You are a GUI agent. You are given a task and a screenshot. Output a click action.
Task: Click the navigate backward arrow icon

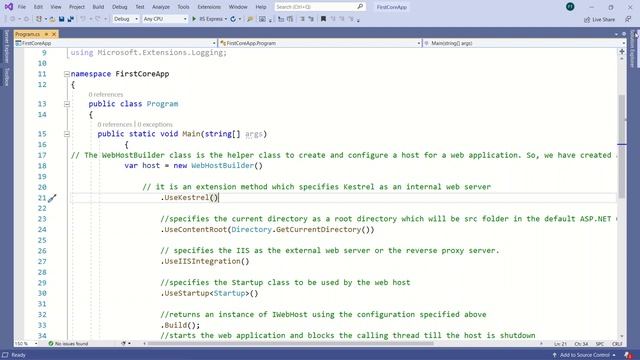13,19
